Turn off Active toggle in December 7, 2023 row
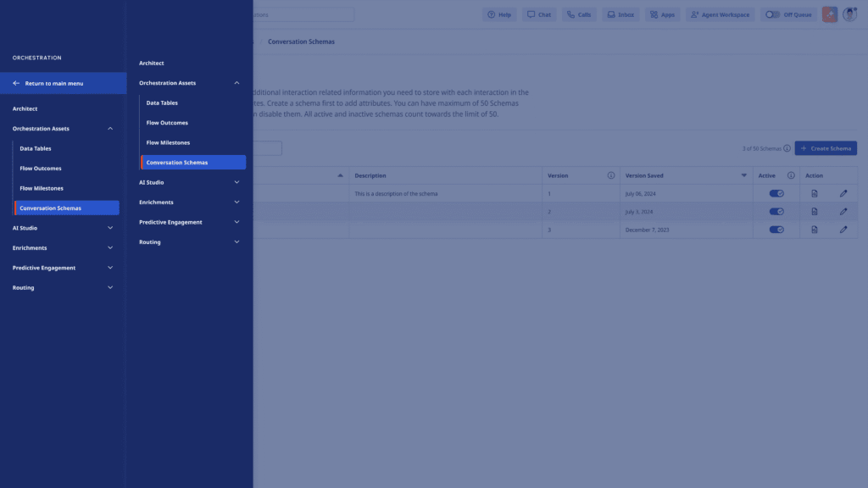The width and height of the screenshot is (868, 488). [x=776, y=230]
